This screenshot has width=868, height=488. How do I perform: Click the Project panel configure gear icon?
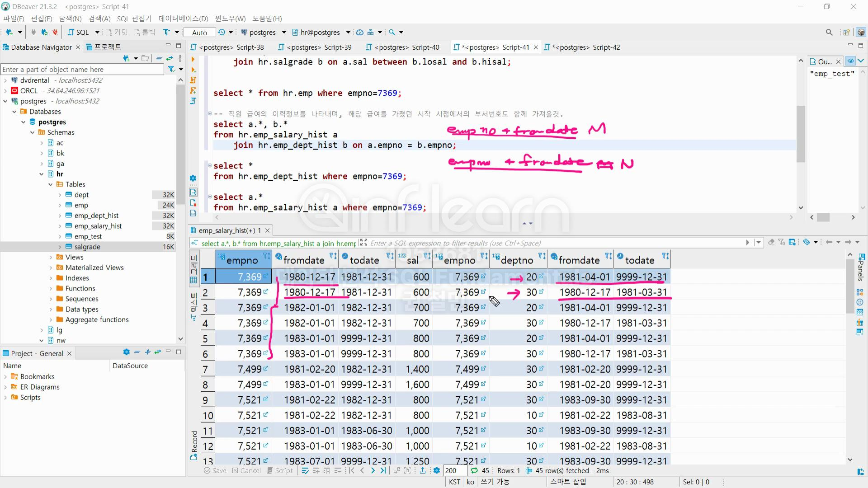tap(126, 352)
